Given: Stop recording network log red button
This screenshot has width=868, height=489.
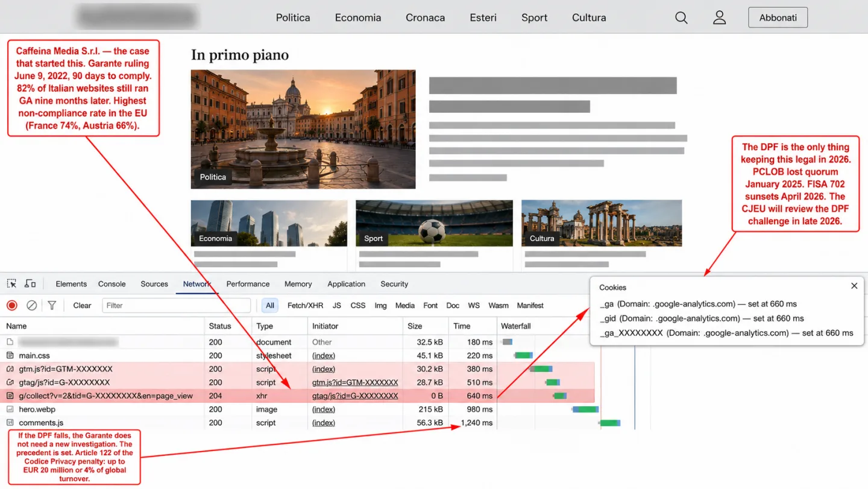Looking at the screenshot, I should click(x=12, y=305).
